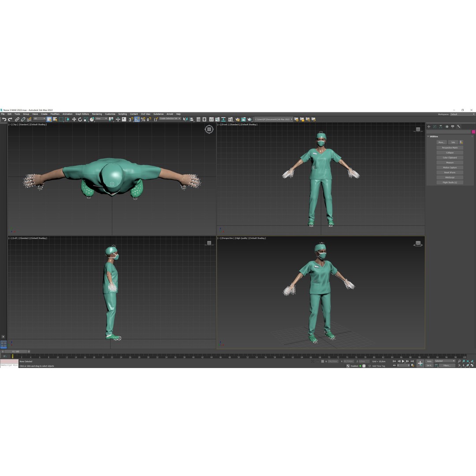Click the ViewCube in Perspective viewport
Image resolution: width=476 pixels, height=476 pixels.
tap(418, 244)
